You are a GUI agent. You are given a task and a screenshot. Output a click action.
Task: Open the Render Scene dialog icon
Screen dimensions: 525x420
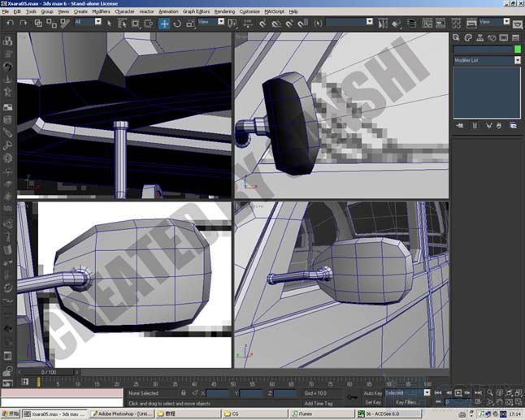click(x=471, y=24)
